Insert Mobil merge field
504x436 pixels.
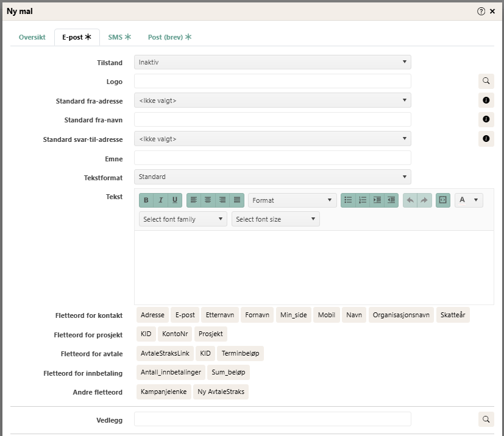[x=327, y=315]
